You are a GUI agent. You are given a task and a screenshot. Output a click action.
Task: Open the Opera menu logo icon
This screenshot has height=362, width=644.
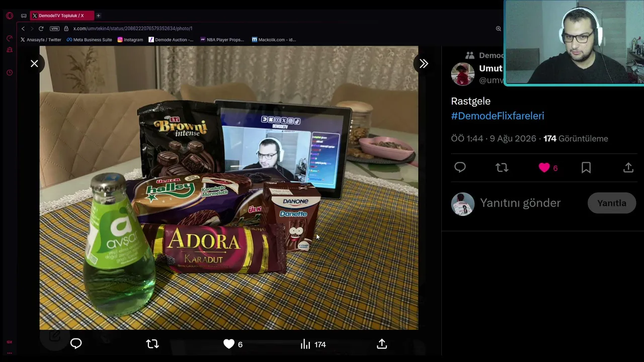tap(10, 16)
